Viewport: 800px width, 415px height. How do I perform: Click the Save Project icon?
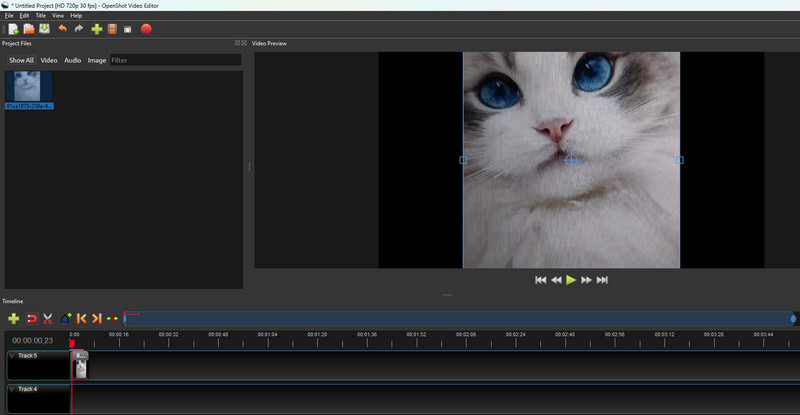point(45,29)
